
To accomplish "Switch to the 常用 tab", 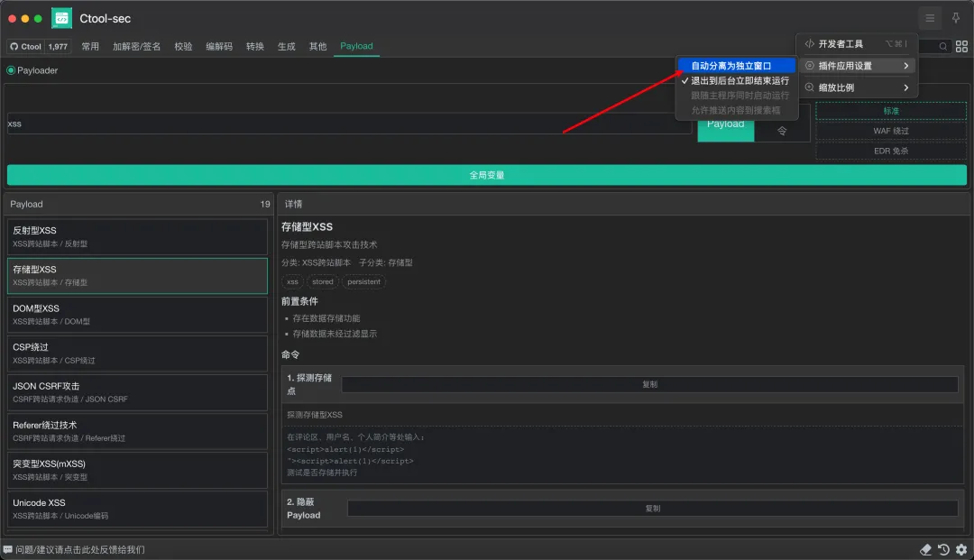I will pos(90,47).
